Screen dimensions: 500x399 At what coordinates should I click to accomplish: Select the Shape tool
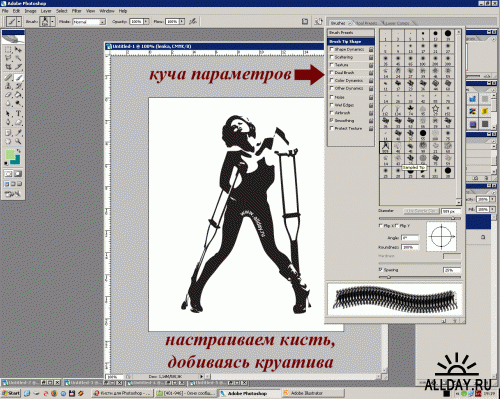click(18, 122)
